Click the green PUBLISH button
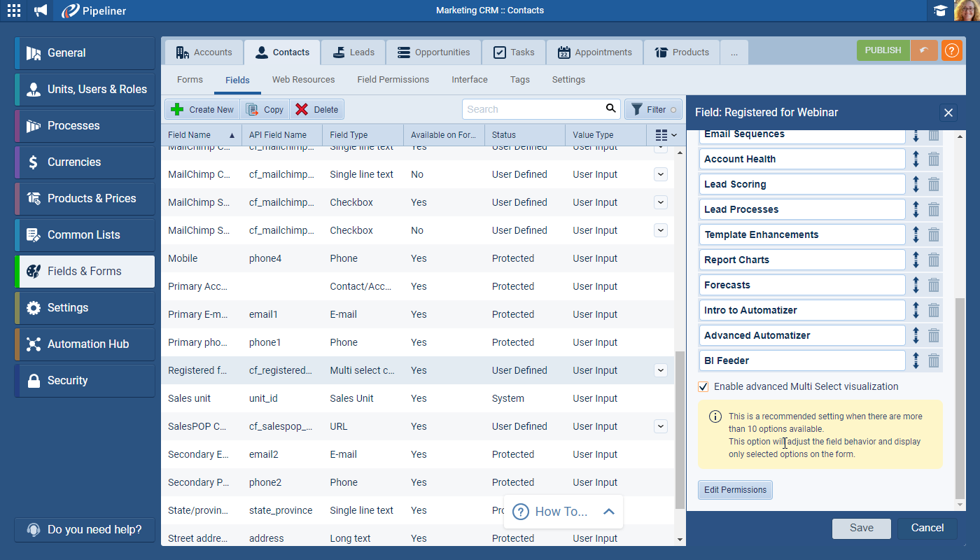The height and width of the screenshot is (560, 980). tap(883, 50)
